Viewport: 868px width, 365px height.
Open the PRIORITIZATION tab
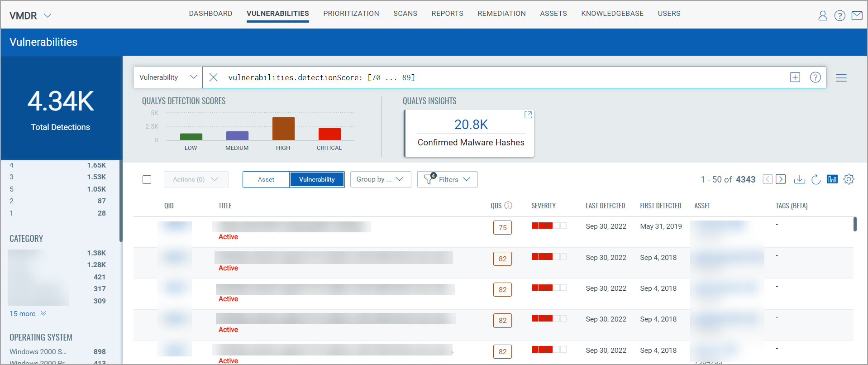tap(351, 14)
